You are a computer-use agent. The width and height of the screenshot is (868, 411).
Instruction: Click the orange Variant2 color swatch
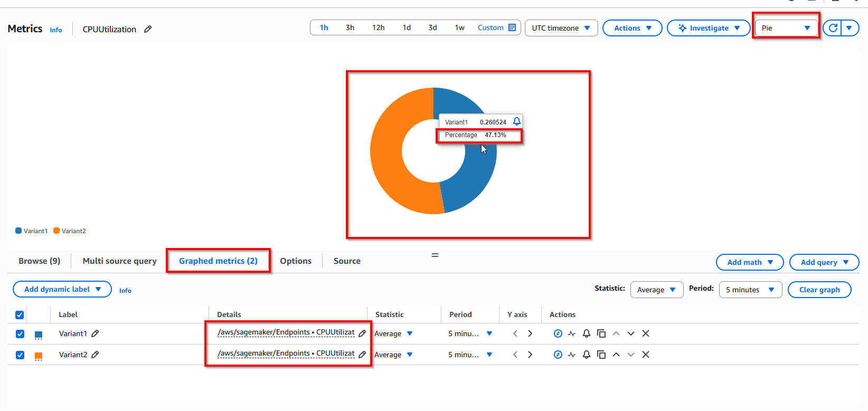39,355
